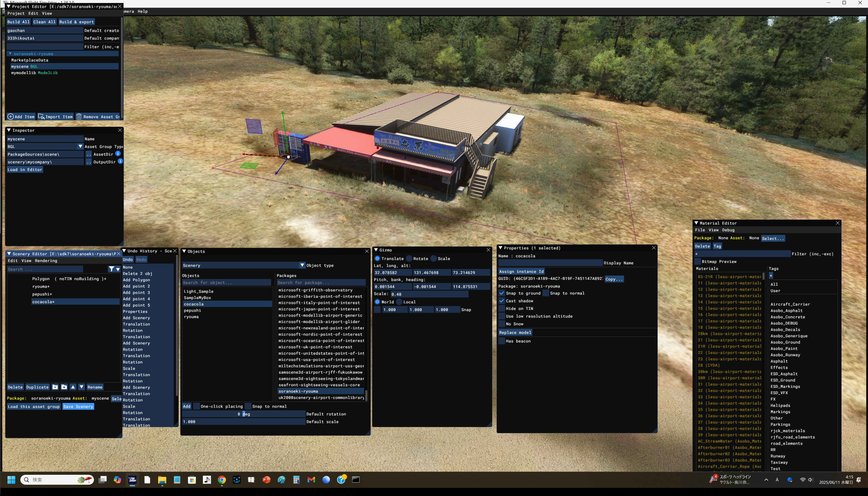Open Gmail from the taskbar

click(x=311, y=480)
